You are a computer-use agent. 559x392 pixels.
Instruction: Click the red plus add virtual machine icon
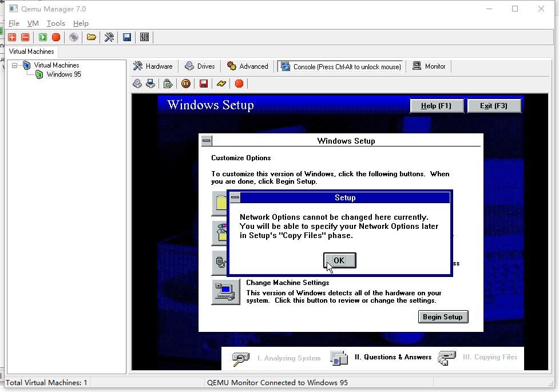(12, 37)
